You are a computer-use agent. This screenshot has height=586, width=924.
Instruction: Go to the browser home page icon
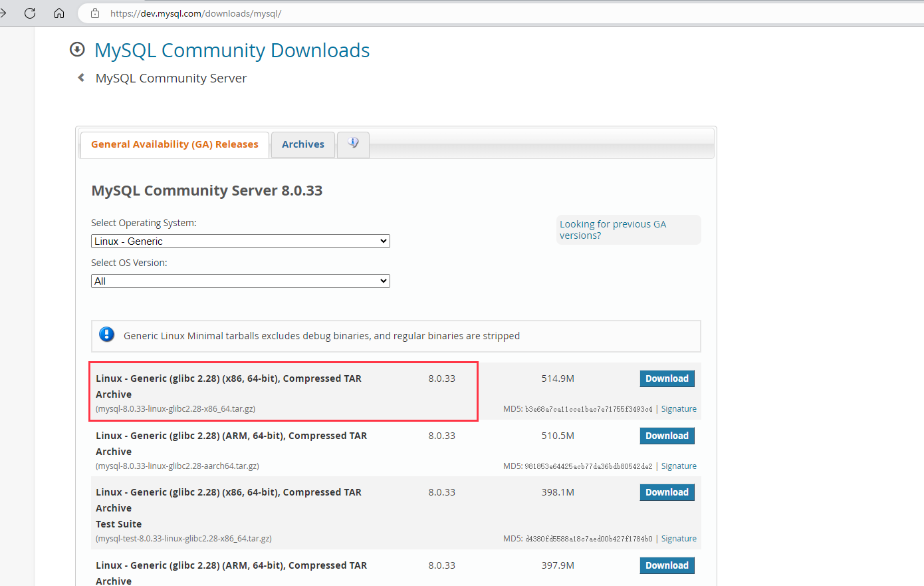(59, 13)
